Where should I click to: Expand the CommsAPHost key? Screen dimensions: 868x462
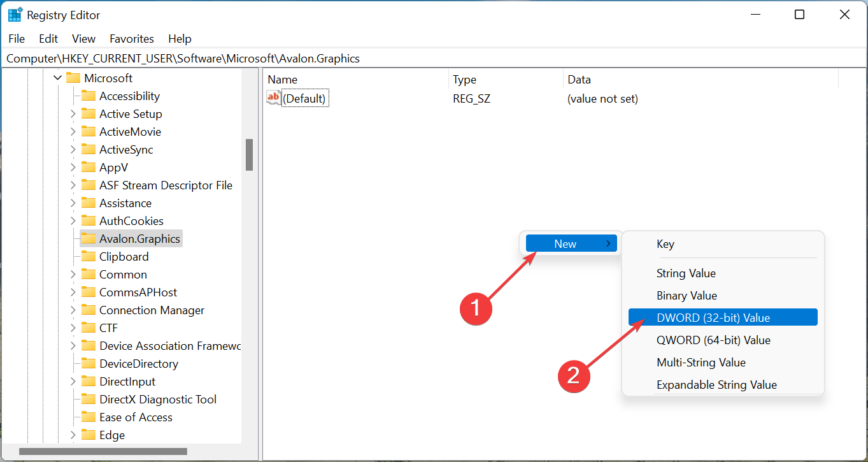73,292
